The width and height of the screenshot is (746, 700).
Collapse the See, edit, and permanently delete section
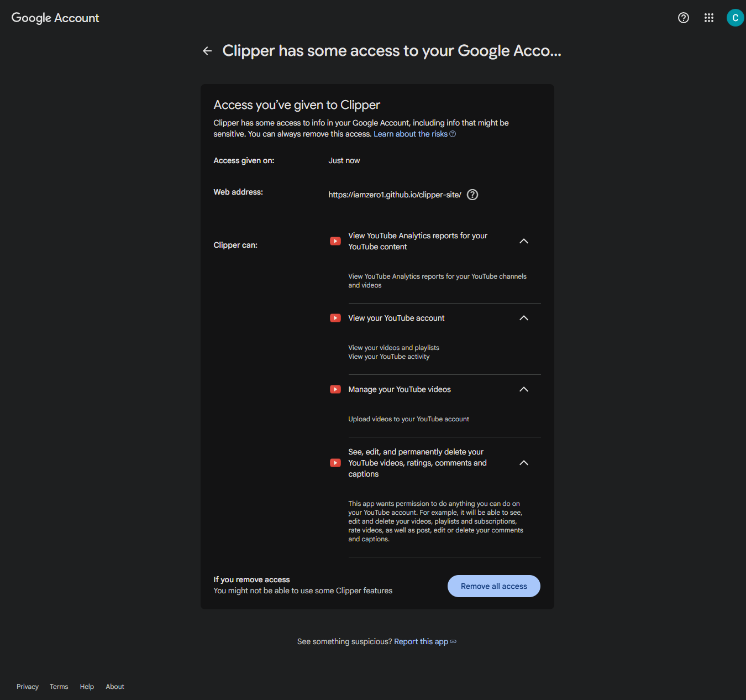[524, 463]
